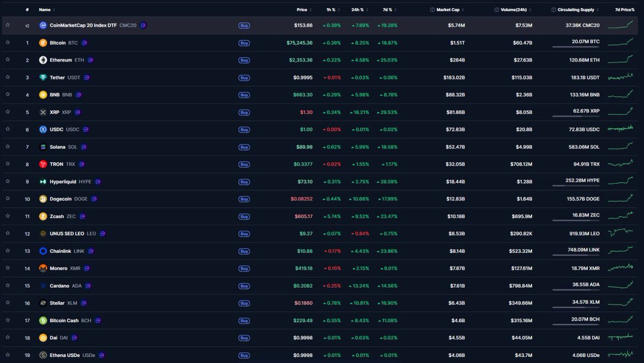Click the BNB coin logo
The width and height of the screenshot is (644, 363).
click(x=43, y=95)
